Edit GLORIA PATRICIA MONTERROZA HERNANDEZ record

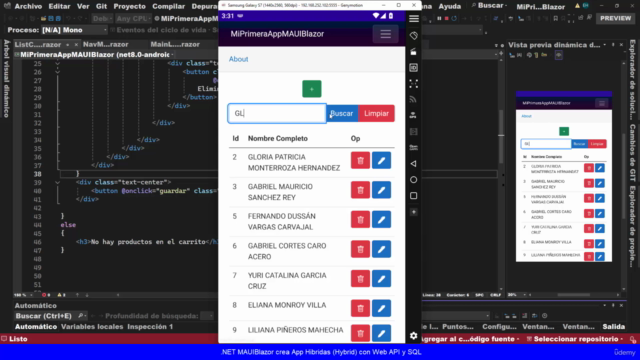381,160
